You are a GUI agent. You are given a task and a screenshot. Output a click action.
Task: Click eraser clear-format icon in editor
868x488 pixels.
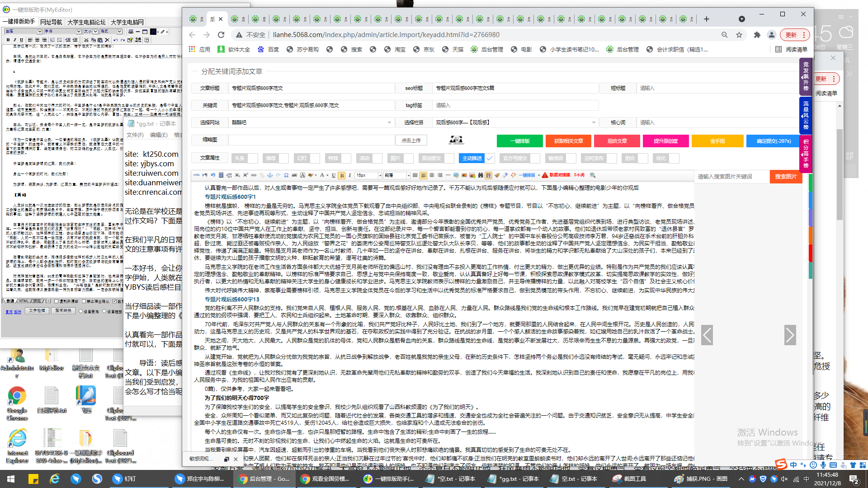[x=505, y=175]
